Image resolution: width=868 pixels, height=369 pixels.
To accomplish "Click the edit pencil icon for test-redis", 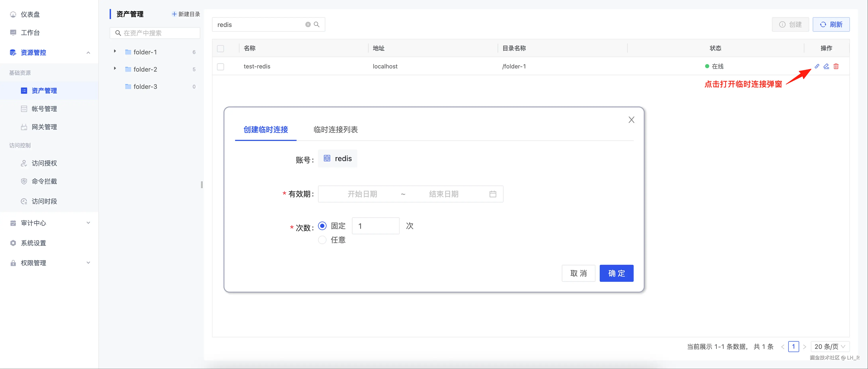I will 826,66.
